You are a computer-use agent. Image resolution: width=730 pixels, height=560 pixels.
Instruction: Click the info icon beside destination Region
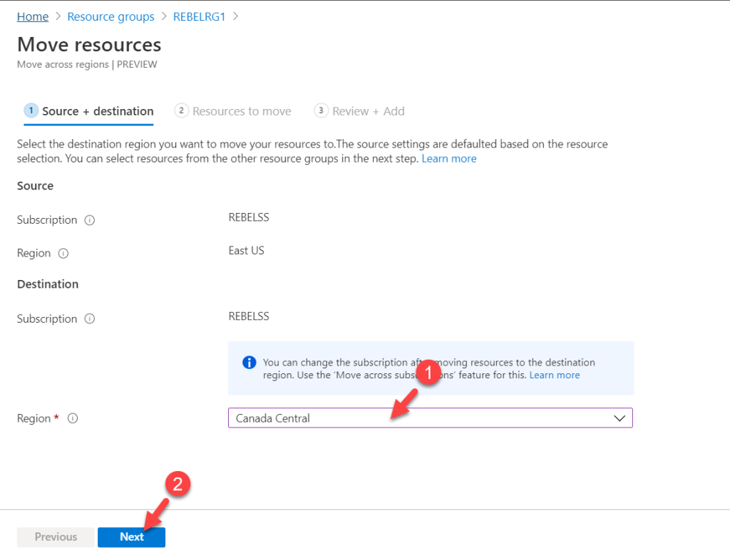[72, 418]
